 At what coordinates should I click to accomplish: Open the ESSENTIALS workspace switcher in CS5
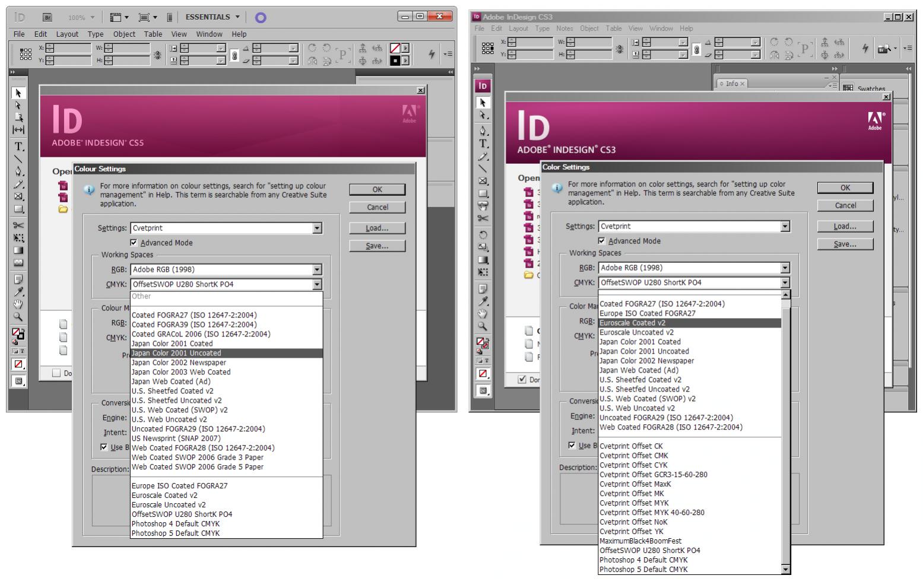click(212, 17)
